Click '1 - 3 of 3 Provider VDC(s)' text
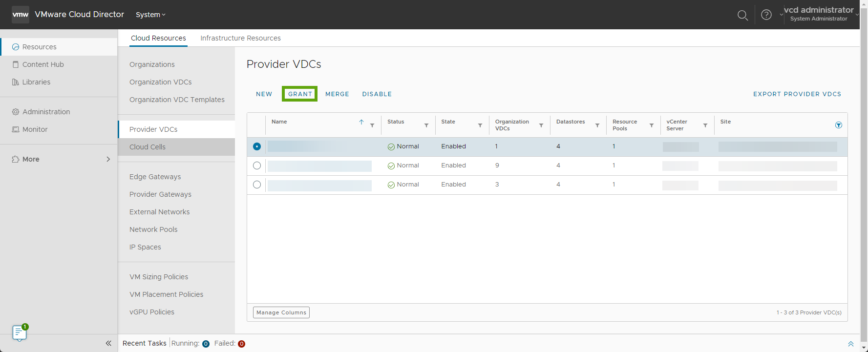 [809, 312]
